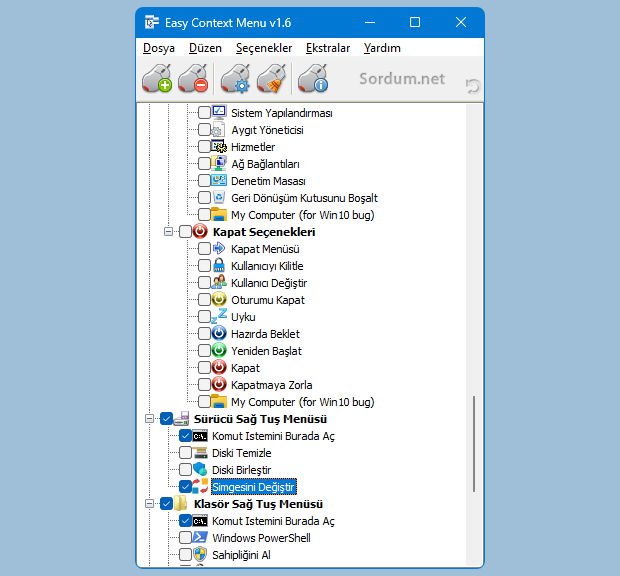Screen dimensions: 620x576
Task: Click the mouse with info badge icon
Action: (x=313, y=78)
